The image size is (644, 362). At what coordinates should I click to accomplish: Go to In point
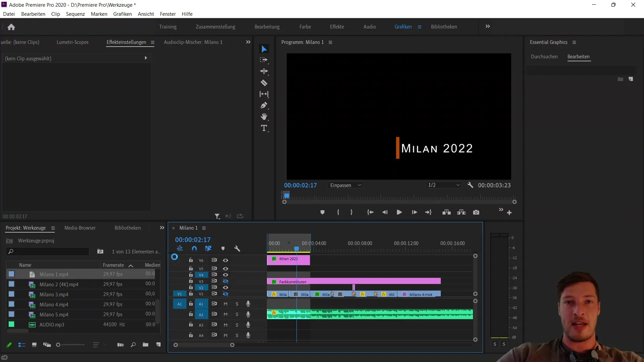tap(370, 213)
